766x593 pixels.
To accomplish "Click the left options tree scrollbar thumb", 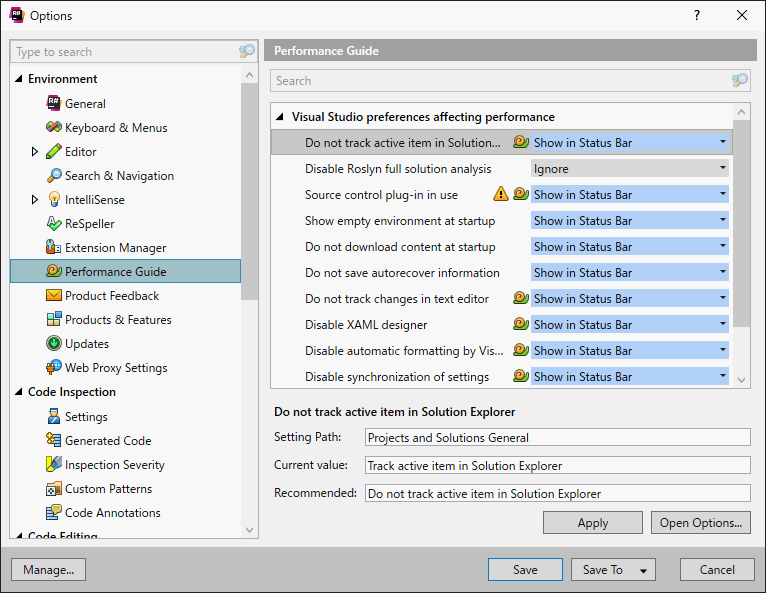I will point(249,191).
